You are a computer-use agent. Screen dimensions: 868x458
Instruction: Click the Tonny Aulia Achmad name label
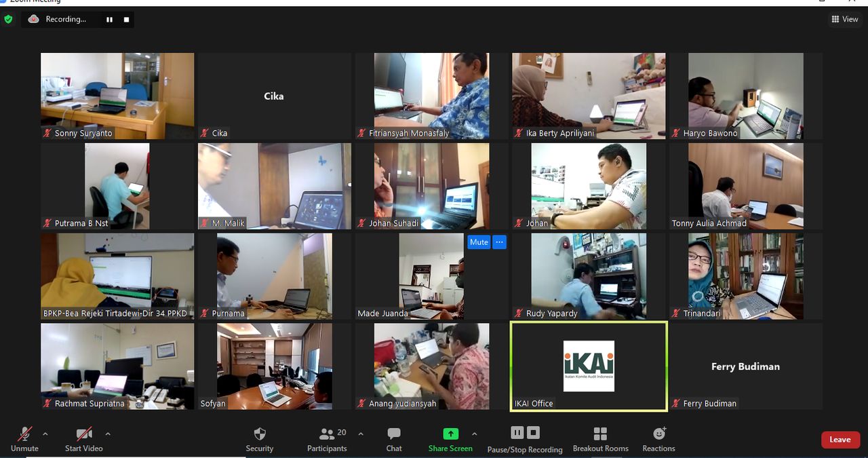(x=709, y=223)
